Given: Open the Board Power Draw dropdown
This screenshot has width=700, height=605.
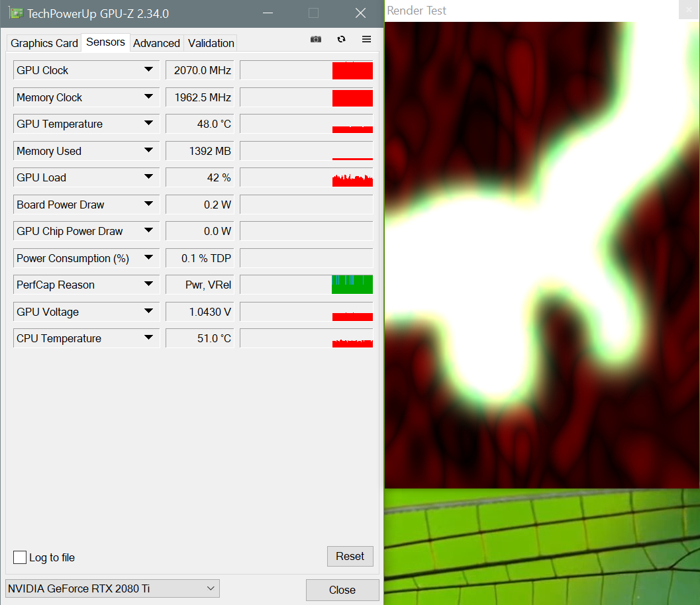Looking at the screenshot, I should pyautogui.click(x=148, y=204).
